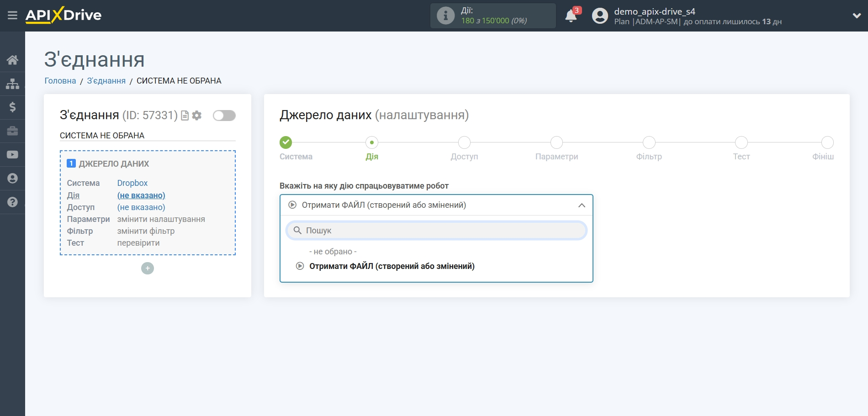Click the briefcase icon in the sidebar

pyautogui.click(x=12, y=131)
